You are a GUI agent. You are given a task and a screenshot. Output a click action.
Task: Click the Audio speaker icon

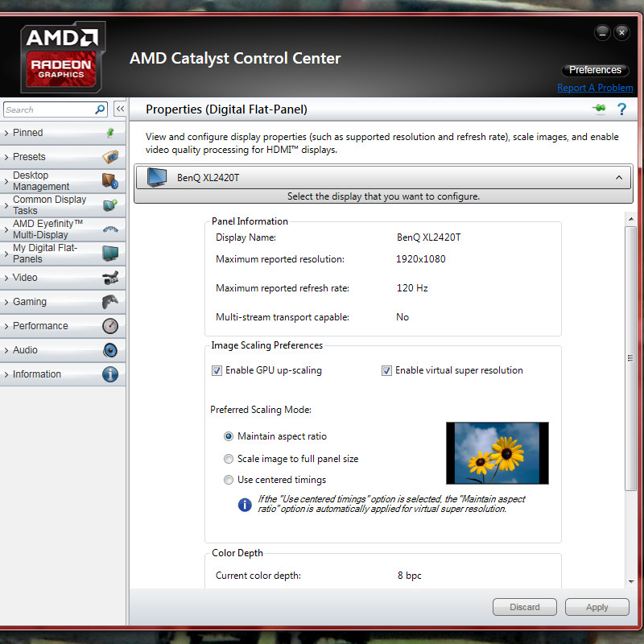pyautogui.click(x=110, y=350)
